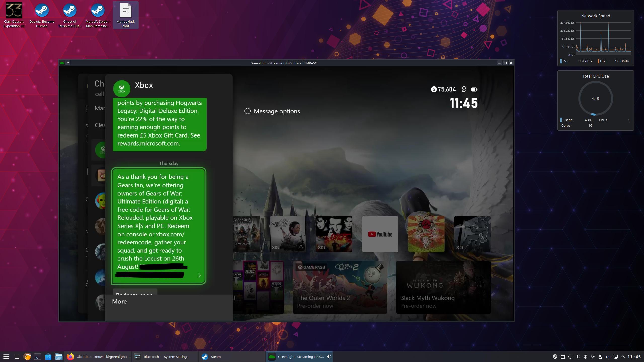This screenshot has height=362, width=644.
Task: Expand hidden system tray icons arrow
Action: pyautogui.click(x=623, y=357)
